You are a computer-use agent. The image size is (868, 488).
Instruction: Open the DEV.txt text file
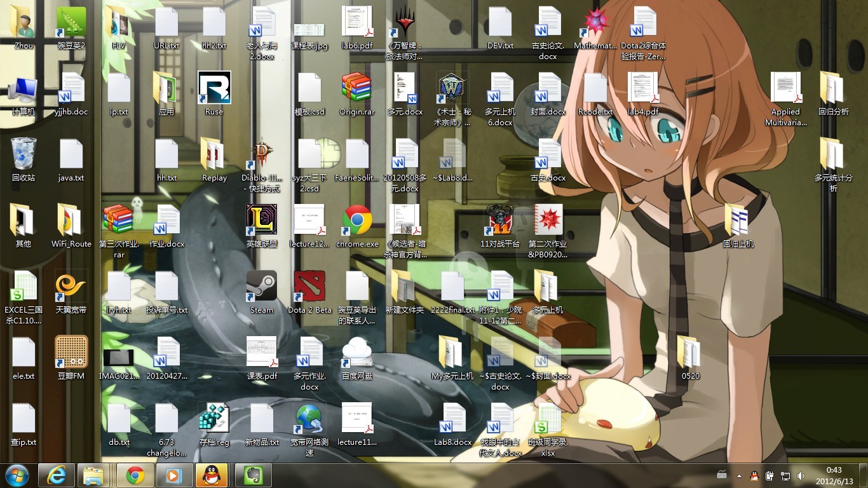click(500, 22)
